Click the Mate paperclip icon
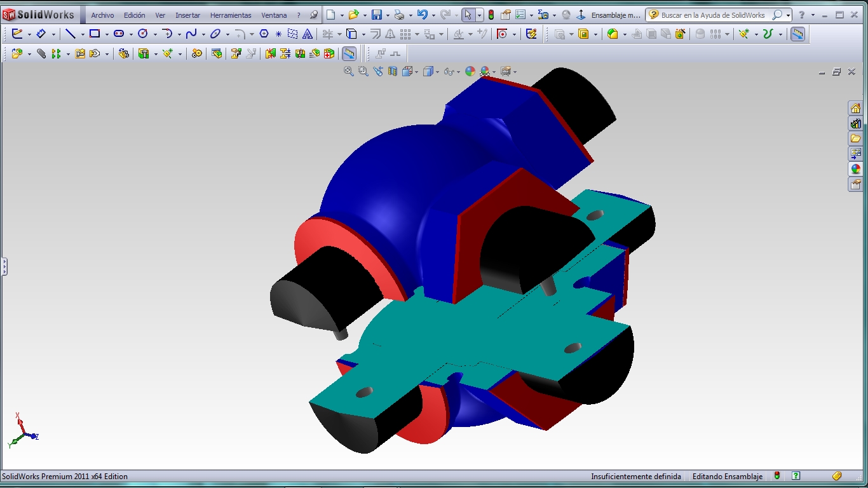The image size is (868, 488). pyautogui.click(x=41, y=54)
